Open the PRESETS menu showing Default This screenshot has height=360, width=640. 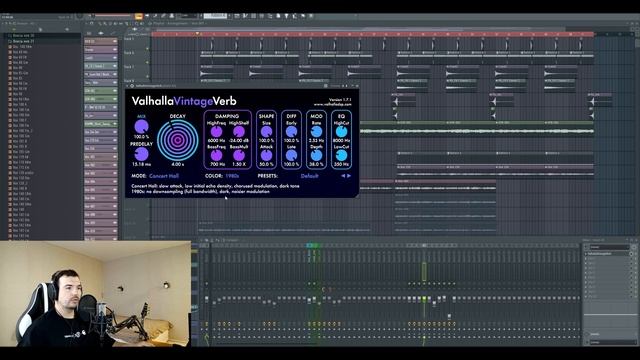[309, 176]
